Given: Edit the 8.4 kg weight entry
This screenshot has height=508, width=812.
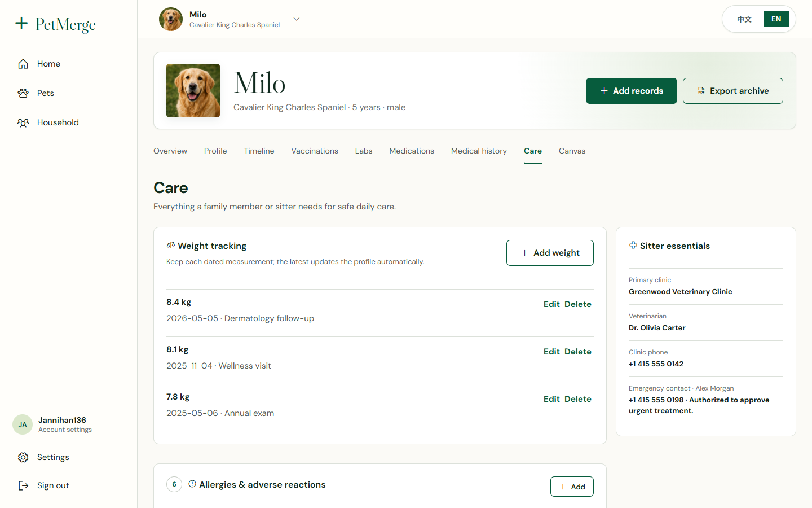Looking at the screenshot, I should (x=551, y=304).
